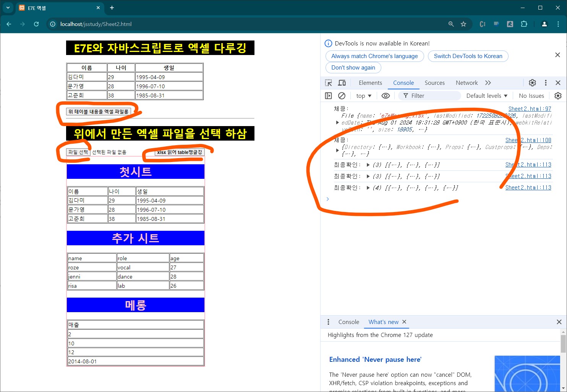Open the zoom magnifier icon in address bar
The width and height of the screenshot is (567, 392).
pos(451,24)
